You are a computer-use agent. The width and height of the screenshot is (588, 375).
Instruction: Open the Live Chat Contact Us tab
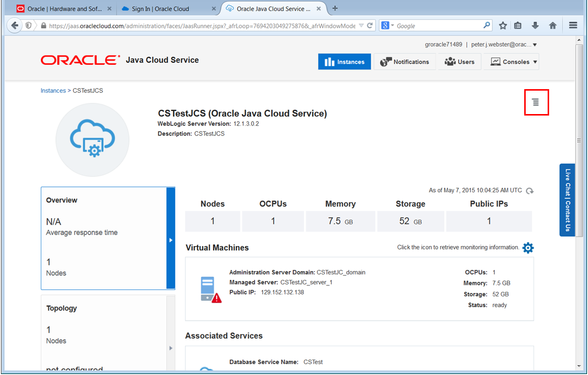pyautogui.click(x=568, y=200)
